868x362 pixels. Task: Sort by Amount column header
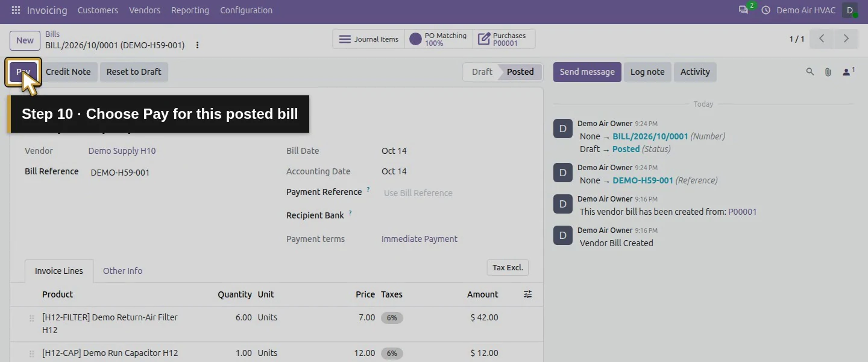click(482, 294)
